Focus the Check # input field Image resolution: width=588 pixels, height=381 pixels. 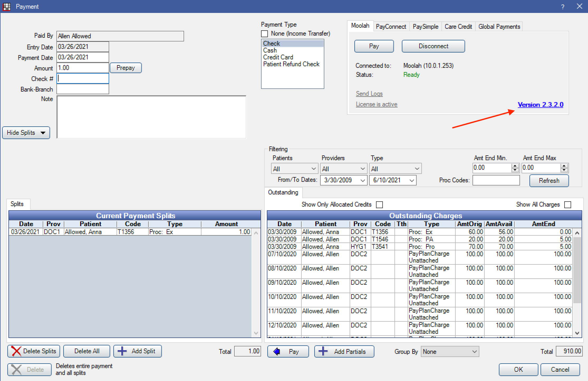(x=83, y=78)
